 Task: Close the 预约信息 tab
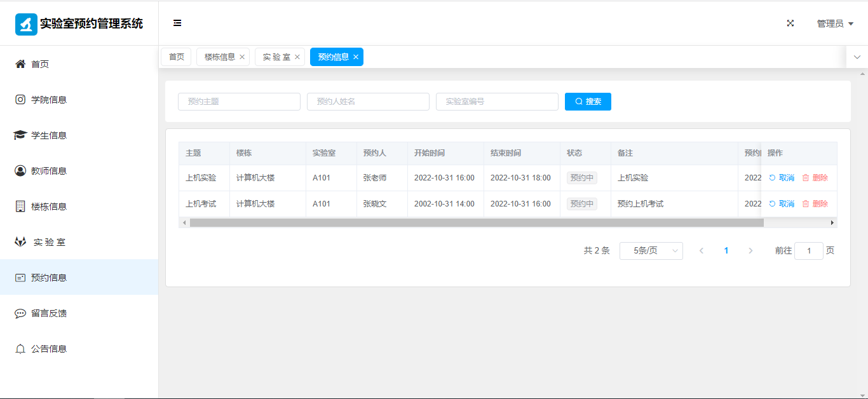pos(356,57)
